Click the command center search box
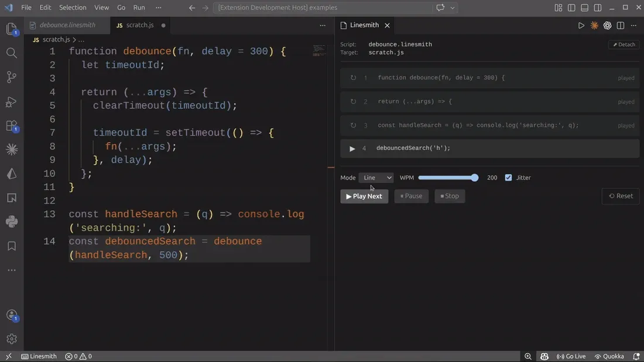Image resolution: width=644 pixels, height=362 pixels. tap(323, 8)
